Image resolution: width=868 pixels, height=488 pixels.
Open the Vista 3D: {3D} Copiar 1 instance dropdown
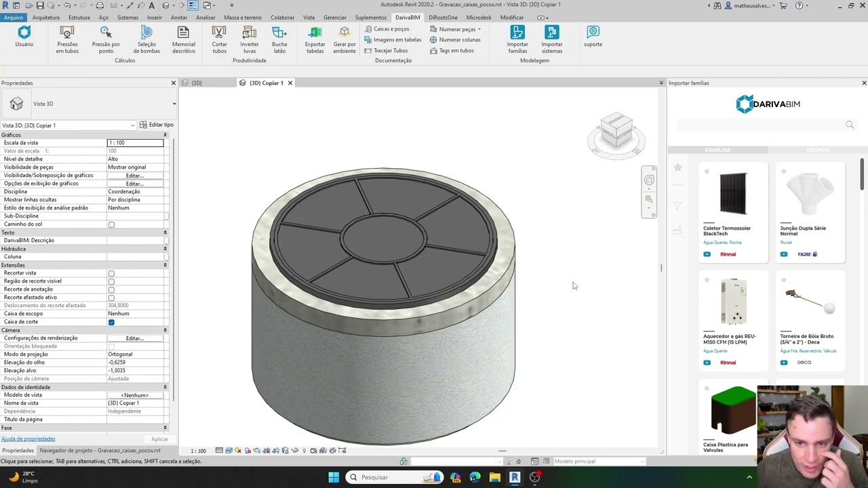click(x=133, y=125)
